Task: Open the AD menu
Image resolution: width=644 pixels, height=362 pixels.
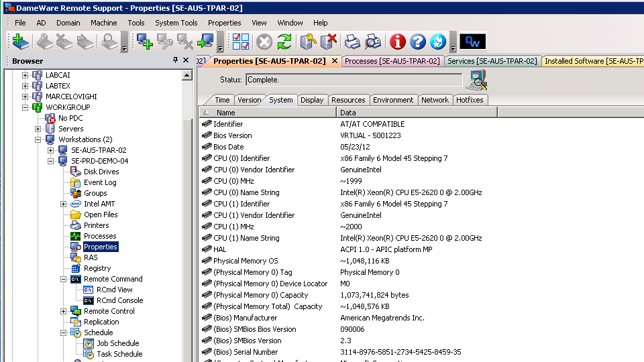Action: pos(41,23)
